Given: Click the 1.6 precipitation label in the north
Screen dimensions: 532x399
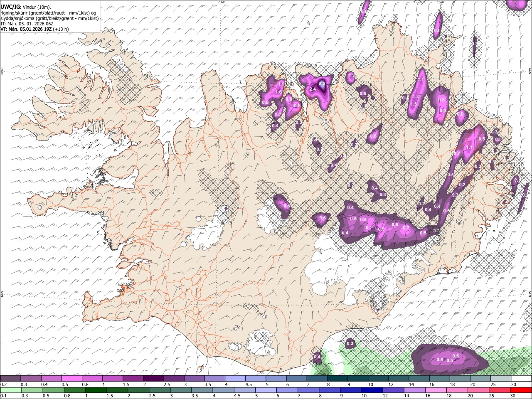Looking at the screenshot, I should 278,92.
